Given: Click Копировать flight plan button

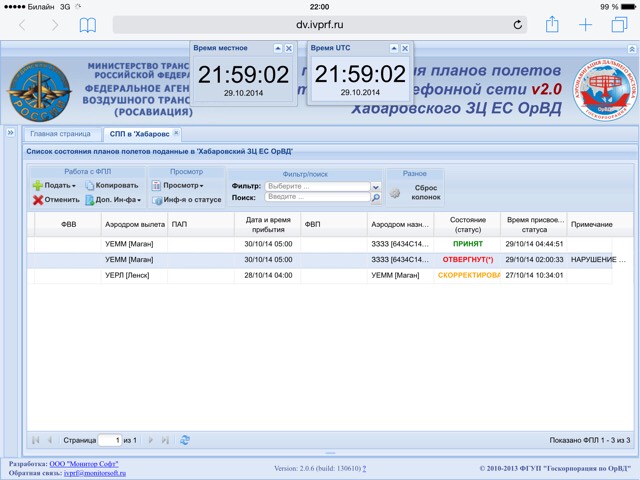Looking at the screenshot, I should (112, 185).
